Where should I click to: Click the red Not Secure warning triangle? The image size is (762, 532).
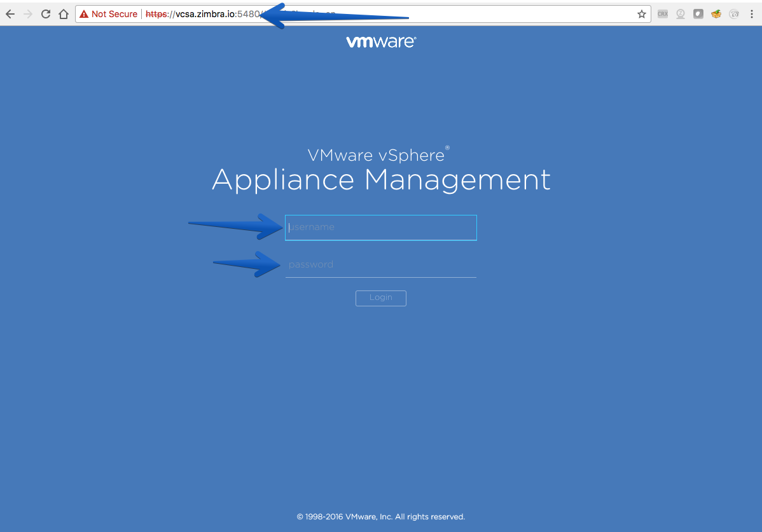coord(84,14)
